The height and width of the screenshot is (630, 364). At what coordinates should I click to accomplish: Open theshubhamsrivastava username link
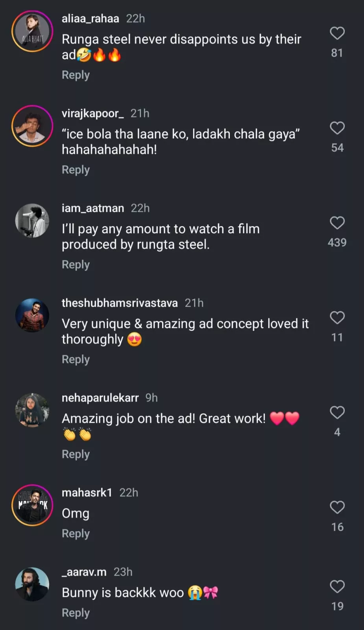(x=120, y=303)
